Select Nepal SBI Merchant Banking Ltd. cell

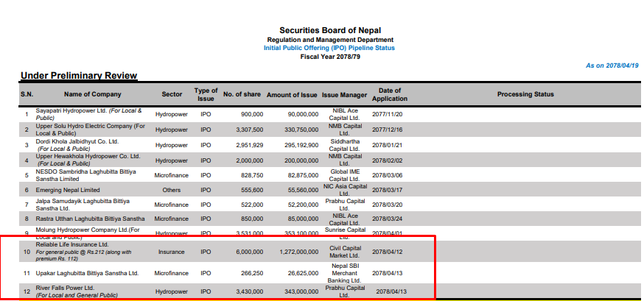pyautogui.click(x=344, y=273)
